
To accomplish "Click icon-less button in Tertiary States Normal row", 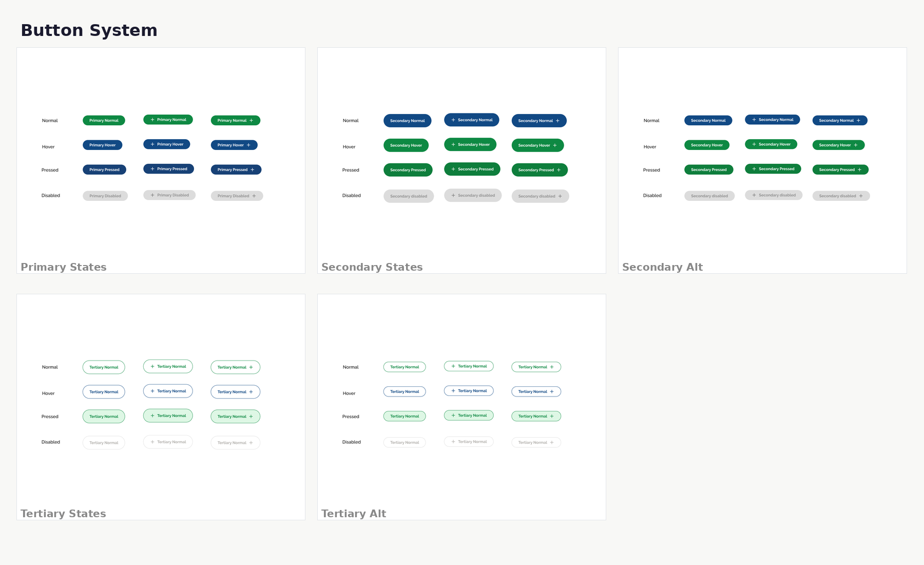I will pyautogui.click(x=104, y=367).
